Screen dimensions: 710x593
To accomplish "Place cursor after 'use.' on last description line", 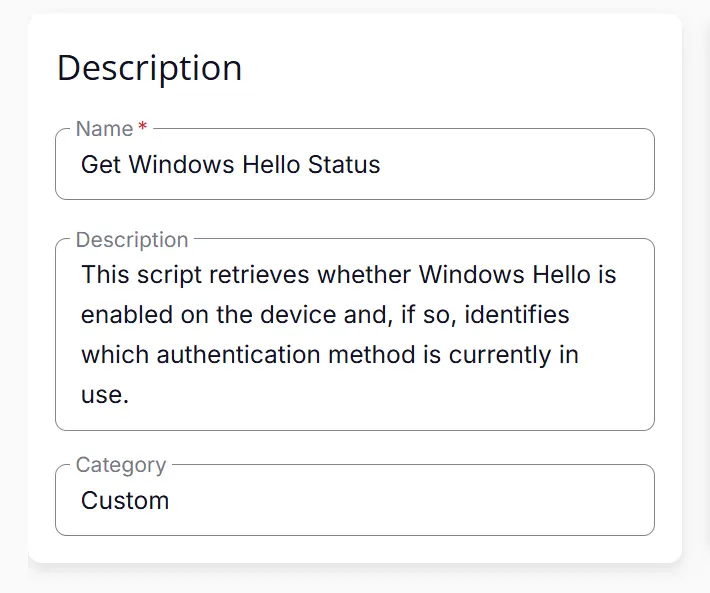I will 131,395.
